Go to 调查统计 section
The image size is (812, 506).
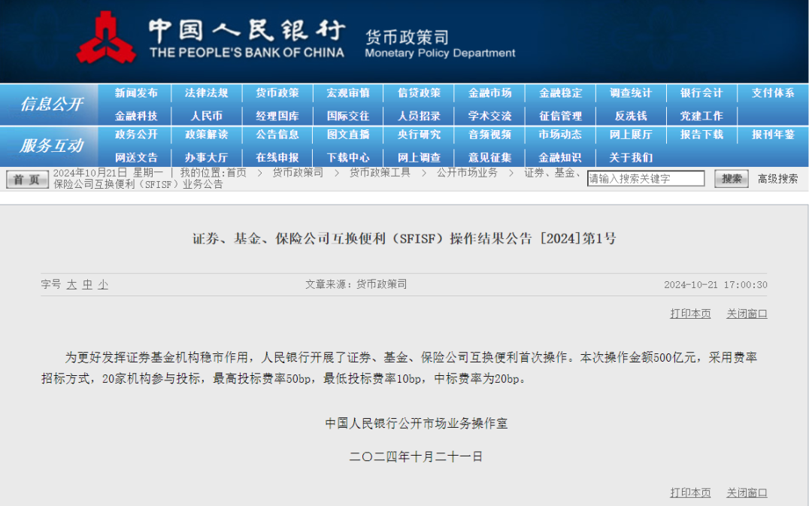pos(631,93)
